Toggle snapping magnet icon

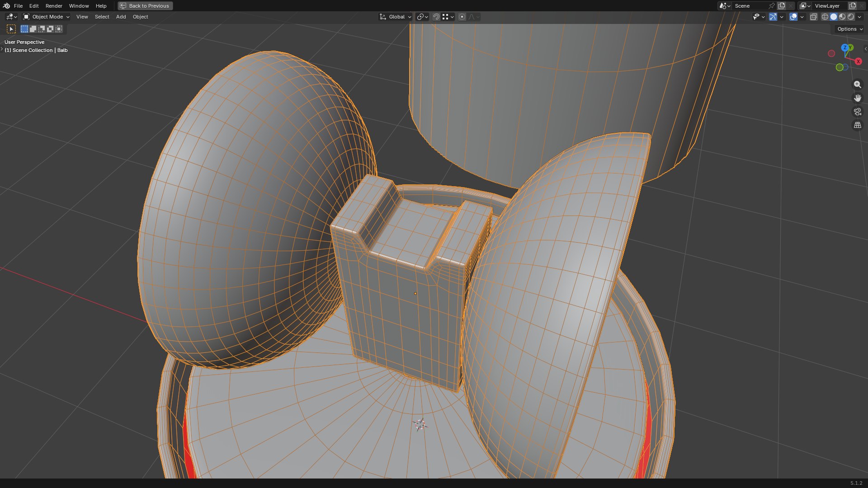pos(436,17)
